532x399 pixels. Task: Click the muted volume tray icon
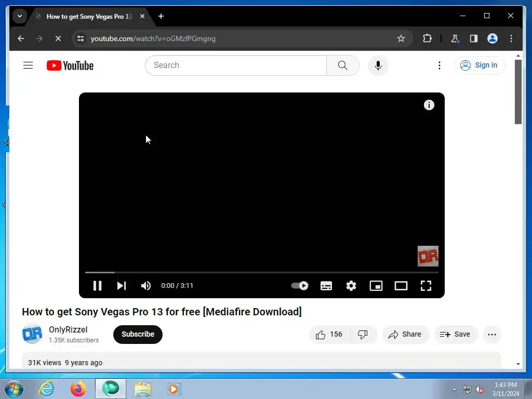(480, 389)
